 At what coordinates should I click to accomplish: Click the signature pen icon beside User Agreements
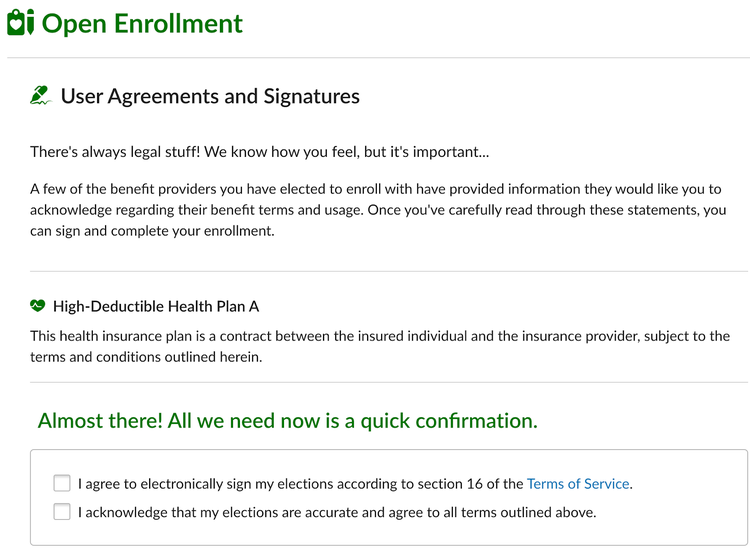[41, 96]
